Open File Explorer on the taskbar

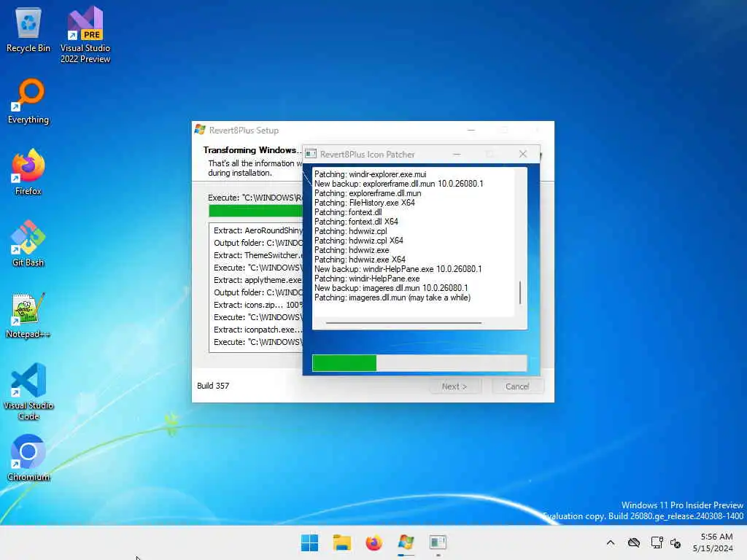pyautogui.click(x=341, y=542)
